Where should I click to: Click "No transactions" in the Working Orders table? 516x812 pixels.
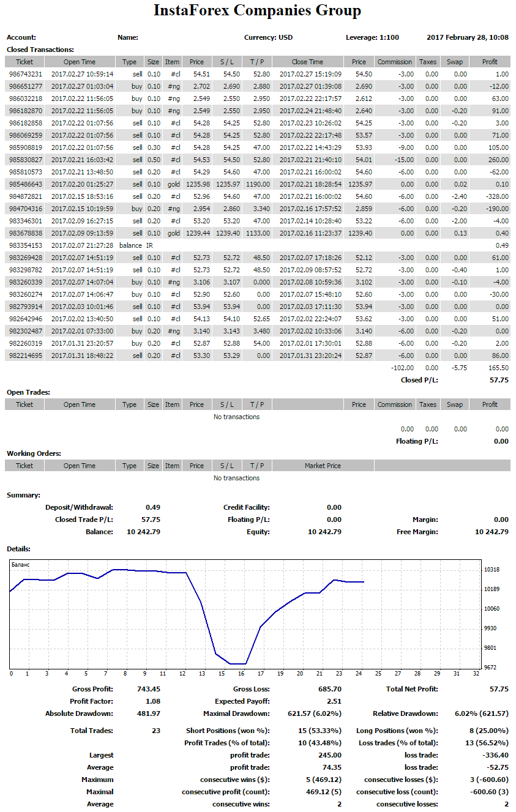click(x=236, y=478)
